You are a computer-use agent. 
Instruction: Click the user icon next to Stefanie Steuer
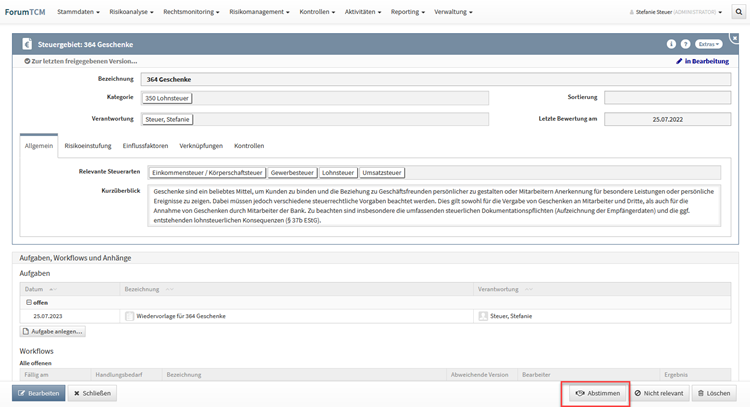pyautogui.click(x=633, y=13)
